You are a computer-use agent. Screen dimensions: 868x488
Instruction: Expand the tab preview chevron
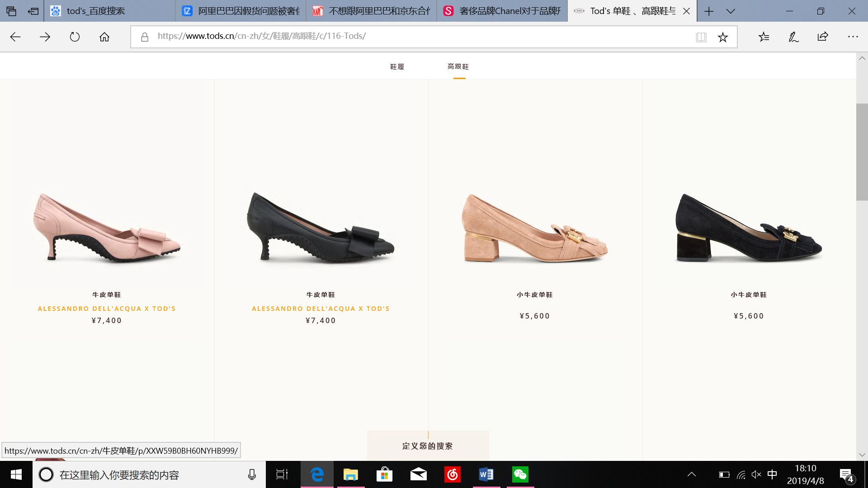coord(731,11)
